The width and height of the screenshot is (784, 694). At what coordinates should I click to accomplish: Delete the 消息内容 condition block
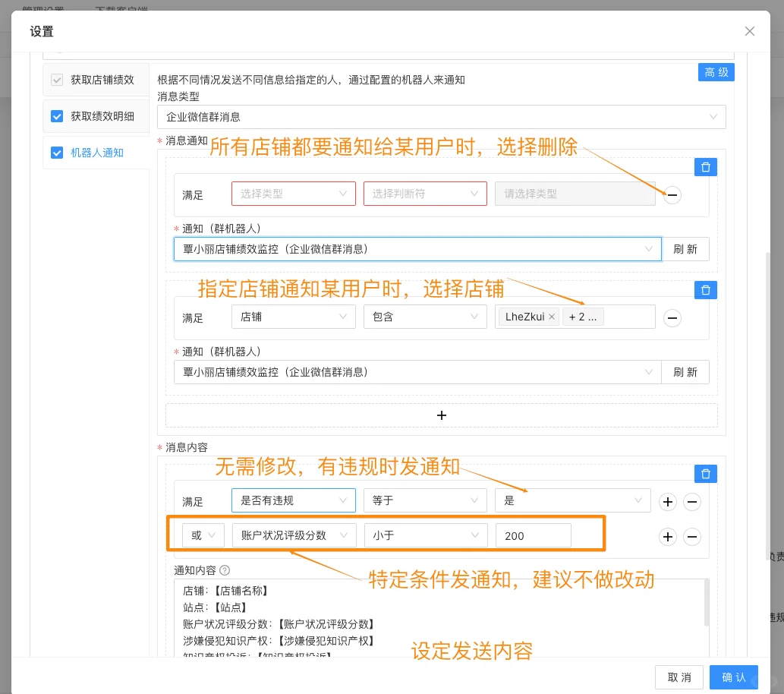705,473
